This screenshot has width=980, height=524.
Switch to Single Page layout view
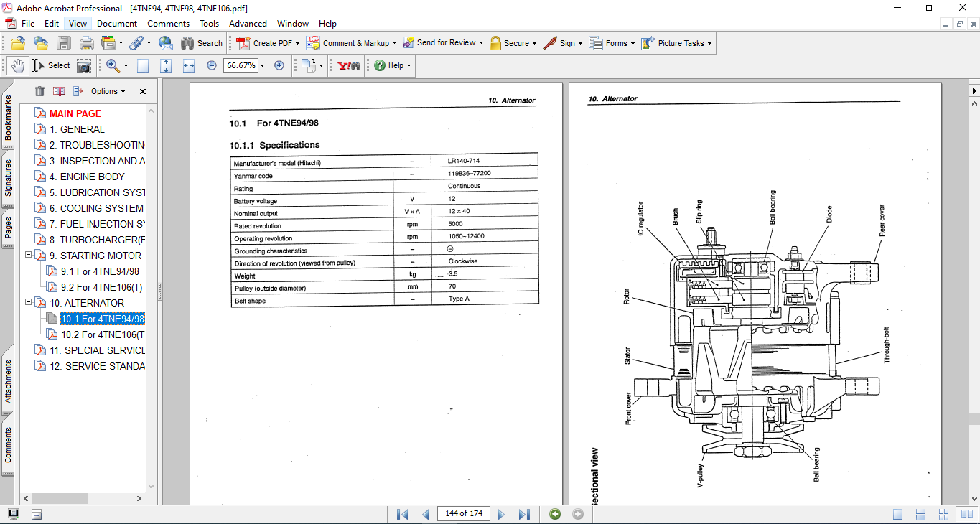(x=897, y=514)
